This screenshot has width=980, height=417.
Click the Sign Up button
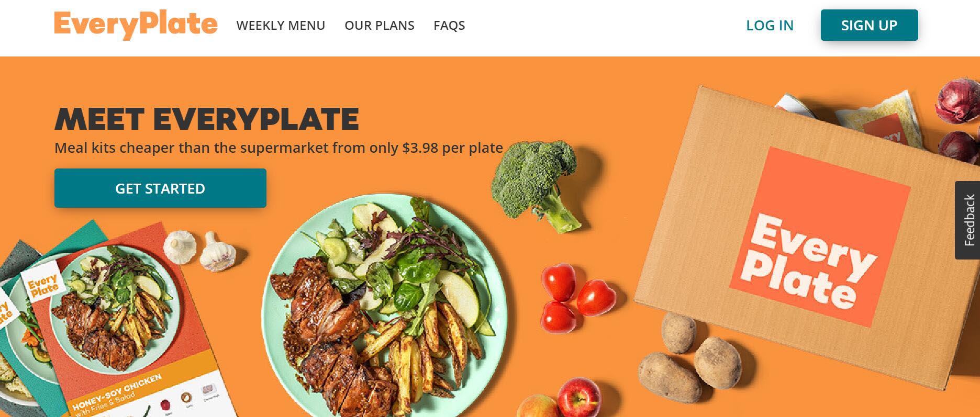[x=869, y=25]
